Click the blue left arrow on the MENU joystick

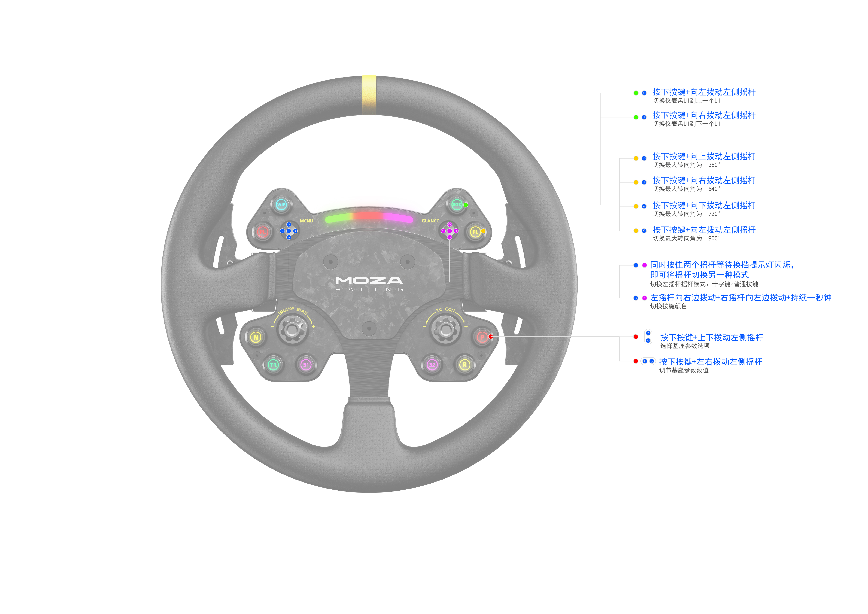(x=282, y=231)
